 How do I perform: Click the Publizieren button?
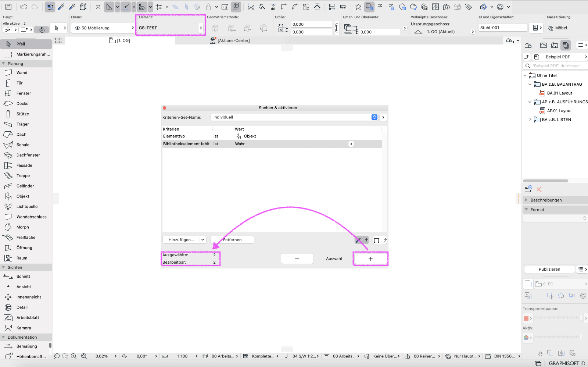(549, 269)
